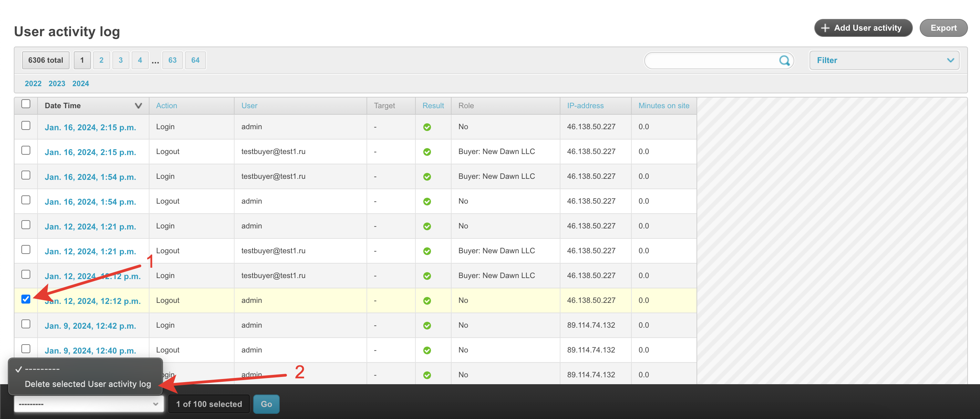Go to page 64
This screenshot has height=419, width=980.
[x=195, y=60]
